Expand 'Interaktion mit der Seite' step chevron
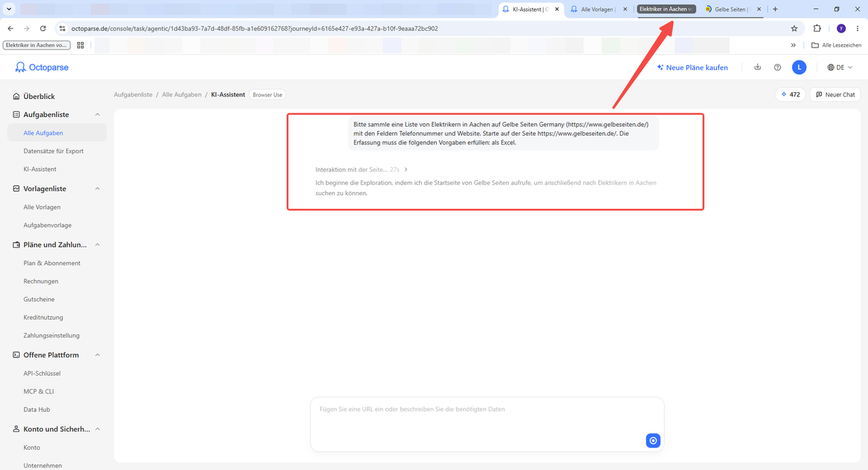Screen dimensions: 868x470 click(406, 170)
